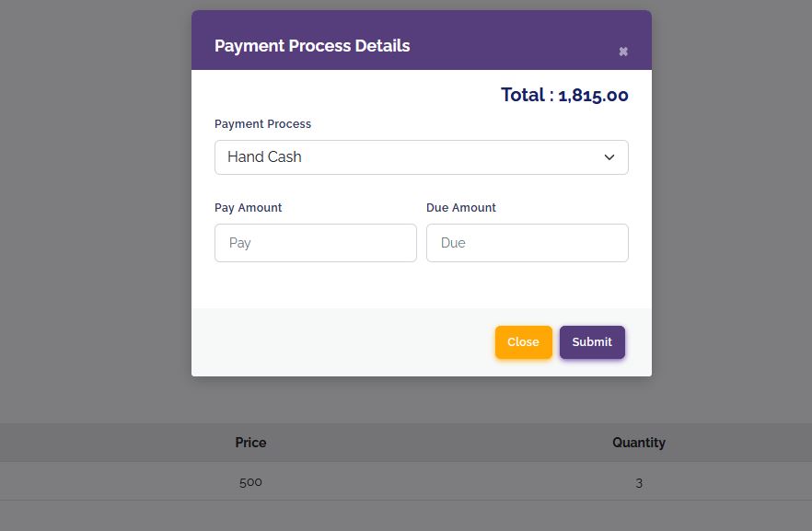Sort by the Price column header
812x531 pixels.
point(250,443)
